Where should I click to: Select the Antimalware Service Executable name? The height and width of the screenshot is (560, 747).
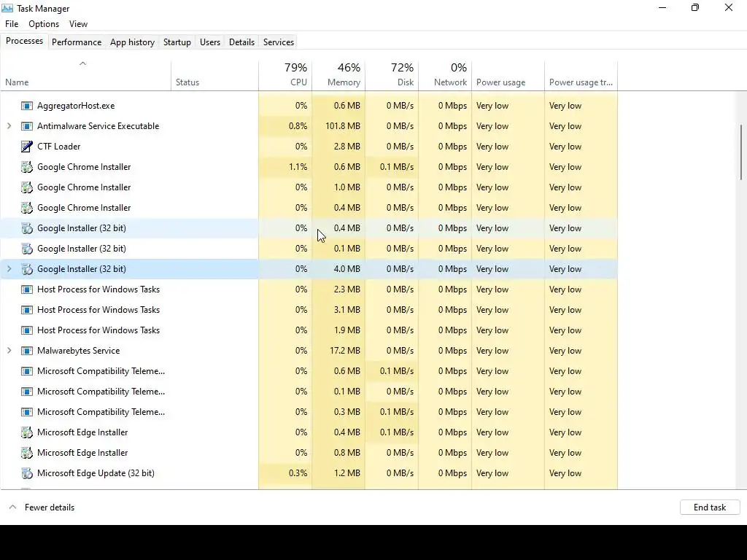pos(98,126)
